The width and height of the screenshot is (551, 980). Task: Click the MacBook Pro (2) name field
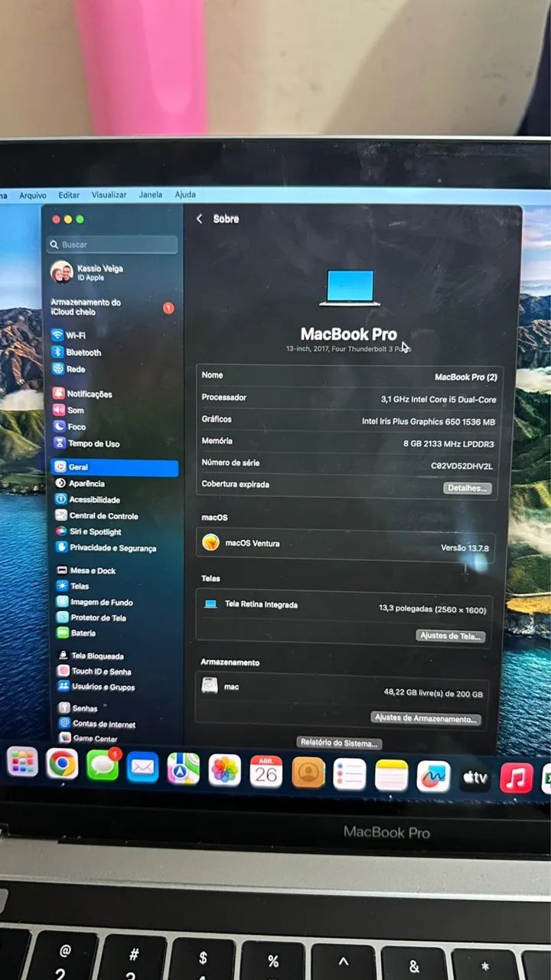click(465, 377)
